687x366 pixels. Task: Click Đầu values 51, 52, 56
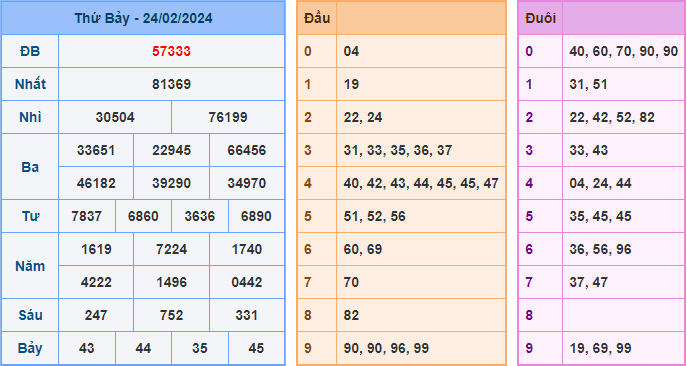(x=375, y=216)
